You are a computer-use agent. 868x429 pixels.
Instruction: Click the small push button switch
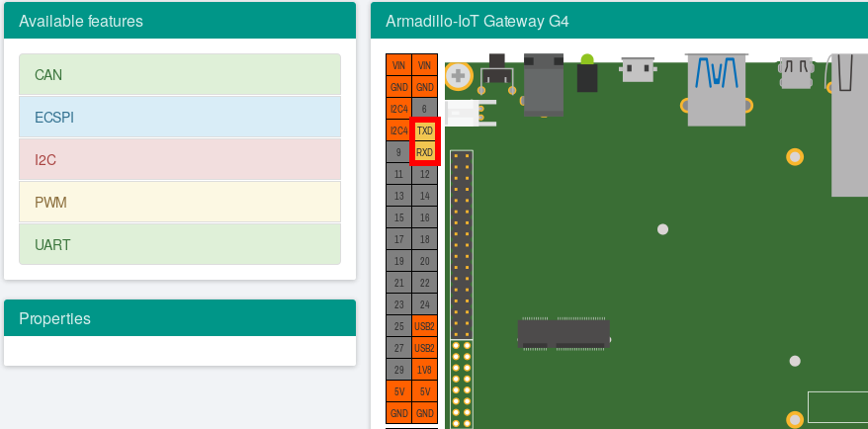point(497,74)
